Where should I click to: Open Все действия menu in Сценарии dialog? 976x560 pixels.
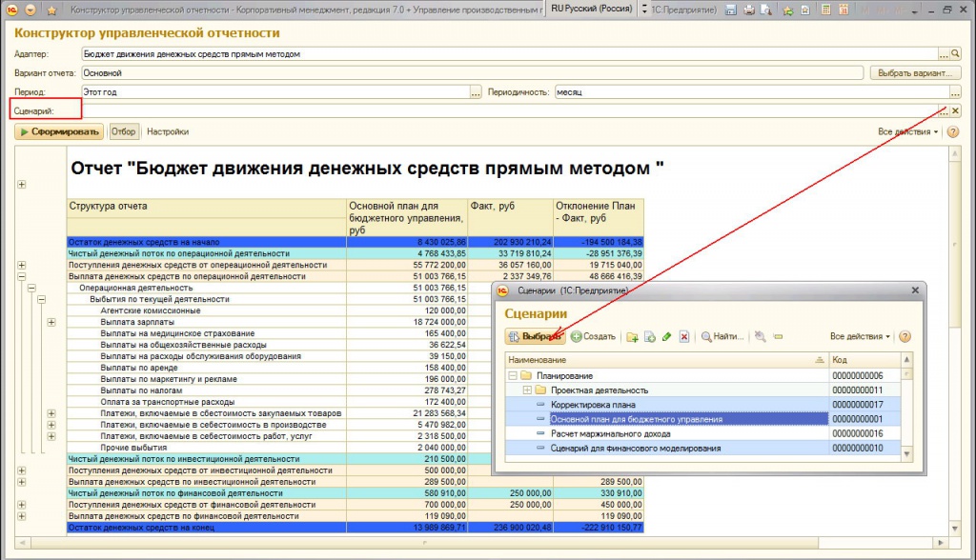[x=860, y=336]
